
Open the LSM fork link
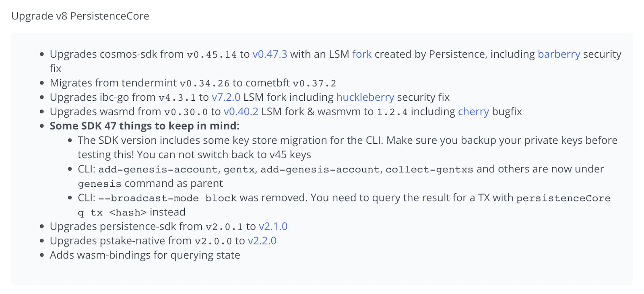(362, 54)
